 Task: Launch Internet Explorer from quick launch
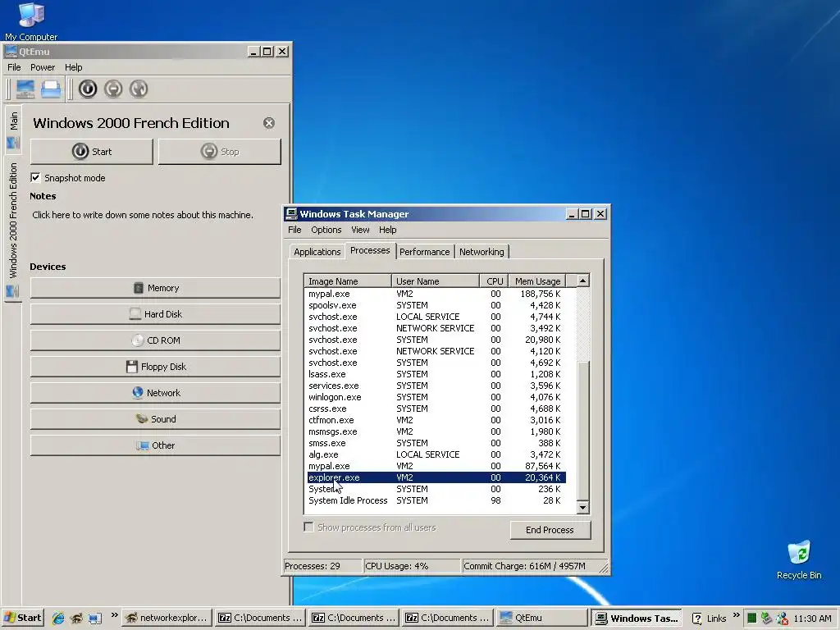point(58,618)
